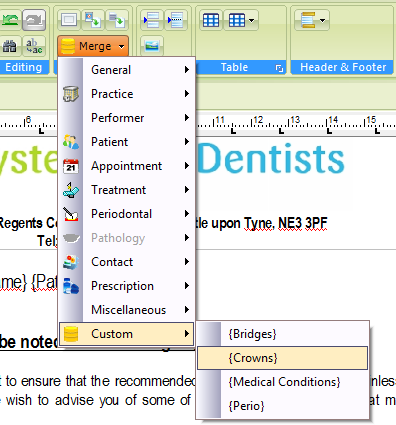Click the insert picture icon
The width and height of the screenshot is (396, 425).
coord(152,46)
